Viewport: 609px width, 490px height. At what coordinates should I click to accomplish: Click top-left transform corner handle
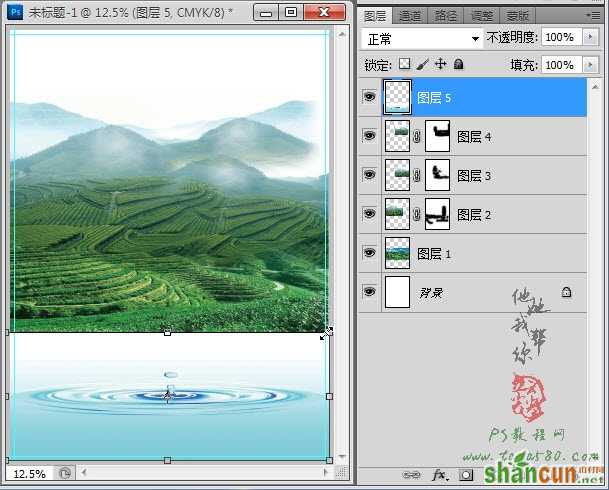tap(7, 332)
